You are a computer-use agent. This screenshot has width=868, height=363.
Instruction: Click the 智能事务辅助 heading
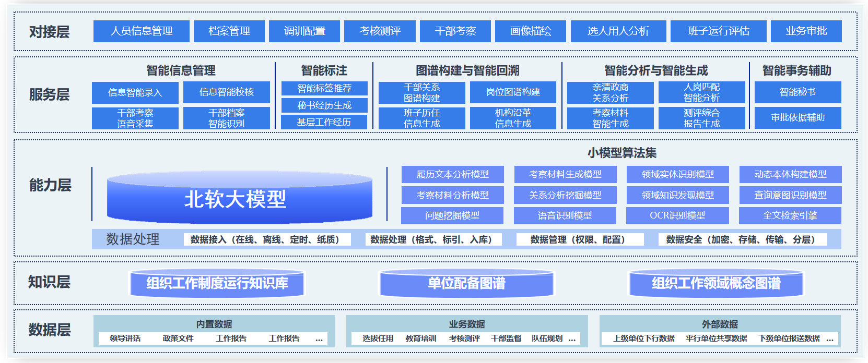tap(797, 70)
